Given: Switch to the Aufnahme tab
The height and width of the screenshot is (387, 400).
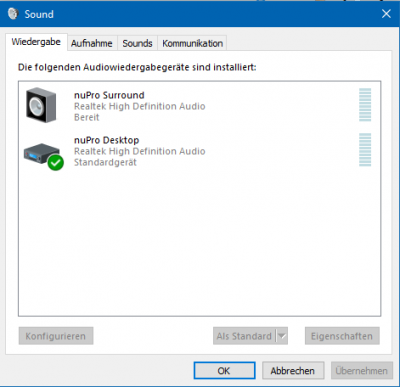Looking at the screenshot, I should pos(92,43).
